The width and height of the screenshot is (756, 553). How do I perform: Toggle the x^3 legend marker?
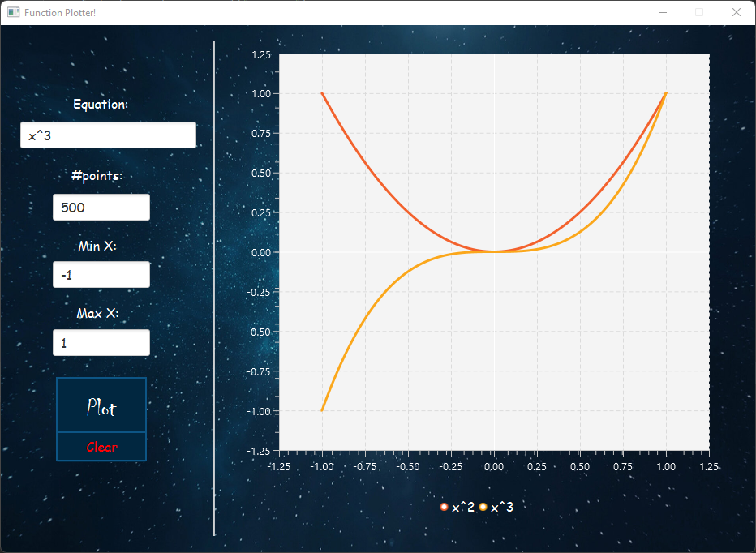pyautogui.click(x=483, y=506)
